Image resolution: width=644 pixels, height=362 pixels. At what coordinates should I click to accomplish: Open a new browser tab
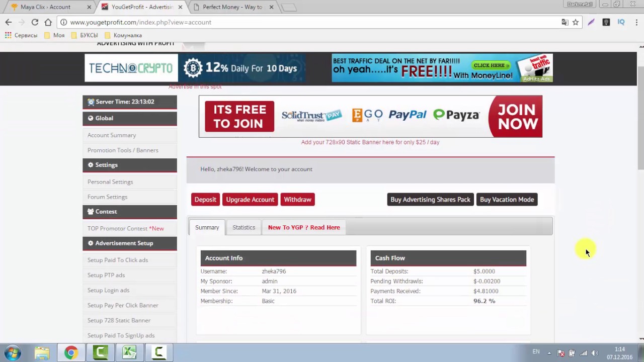pyautogui.click(x=289, y=7)
